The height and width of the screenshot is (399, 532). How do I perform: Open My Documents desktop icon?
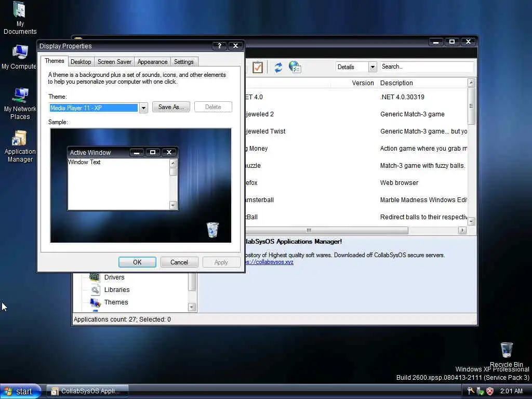(x=19, y=18)
